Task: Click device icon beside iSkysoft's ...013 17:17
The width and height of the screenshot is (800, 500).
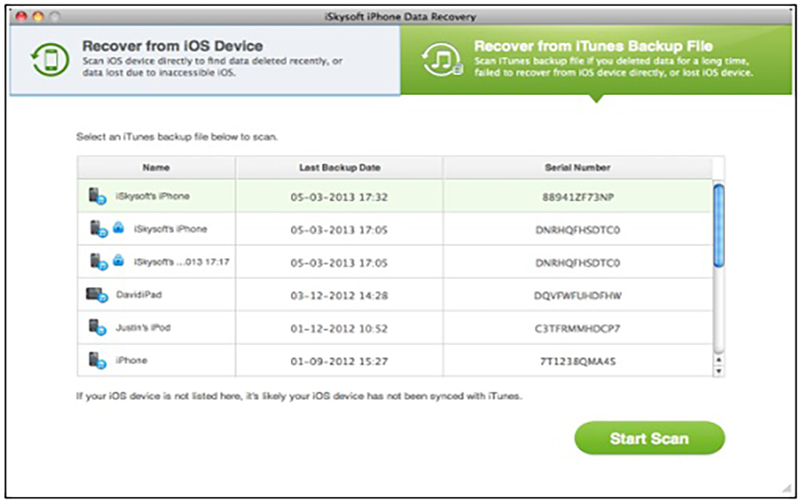Action: point(99,262)
